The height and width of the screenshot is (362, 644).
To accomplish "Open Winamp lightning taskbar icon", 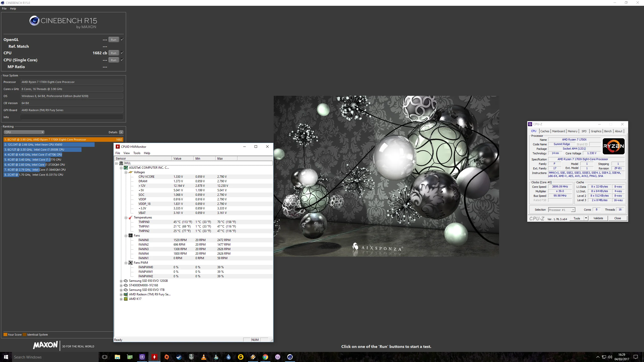I will click(x=253, y=357).
